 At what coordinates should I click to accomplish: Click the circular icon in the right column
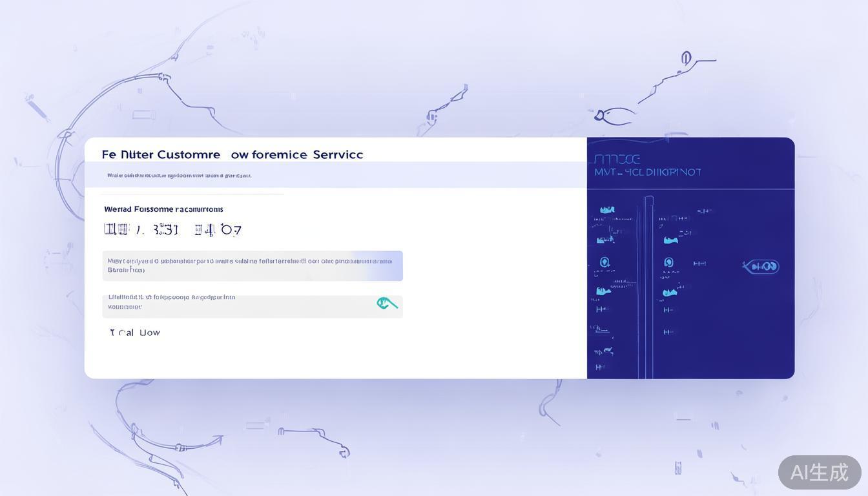pyautogui.click(x=668, y=262)
